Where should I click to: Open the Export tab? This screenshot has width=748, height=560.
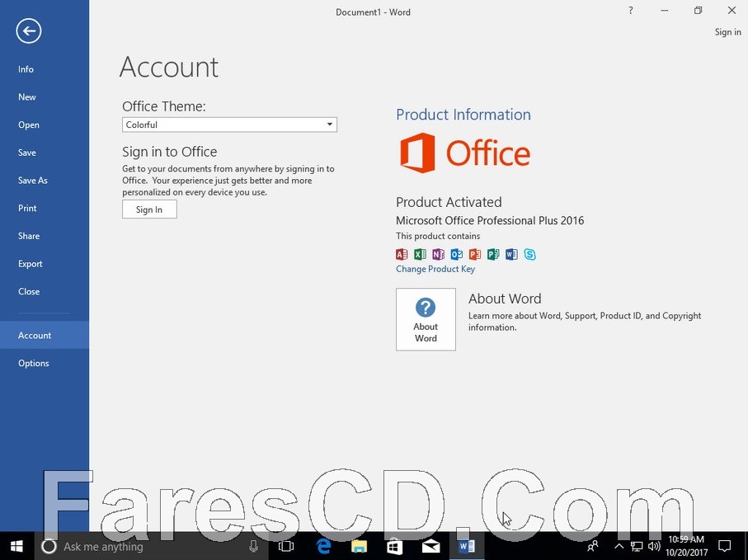tap(45, 264)
